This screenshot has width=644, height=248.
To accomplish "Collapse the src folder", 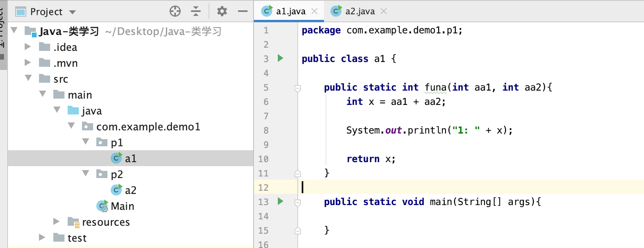I will coord(28,78).
